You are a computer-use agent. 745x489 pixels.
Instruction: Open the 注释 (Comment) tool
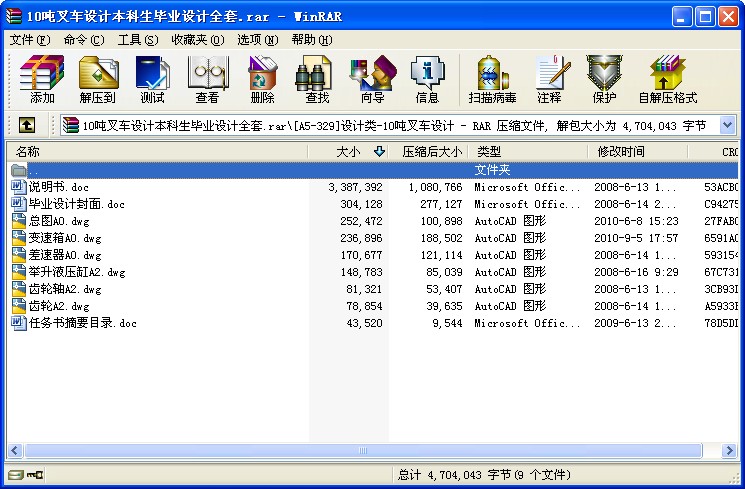[x=548, y=79]
